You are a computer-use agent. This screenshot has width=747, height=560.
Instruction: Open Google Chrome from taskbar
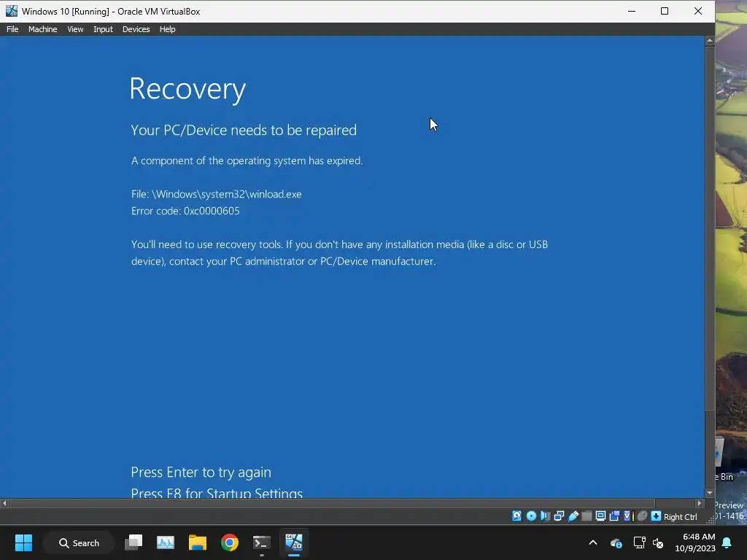[x=230, y=542]
